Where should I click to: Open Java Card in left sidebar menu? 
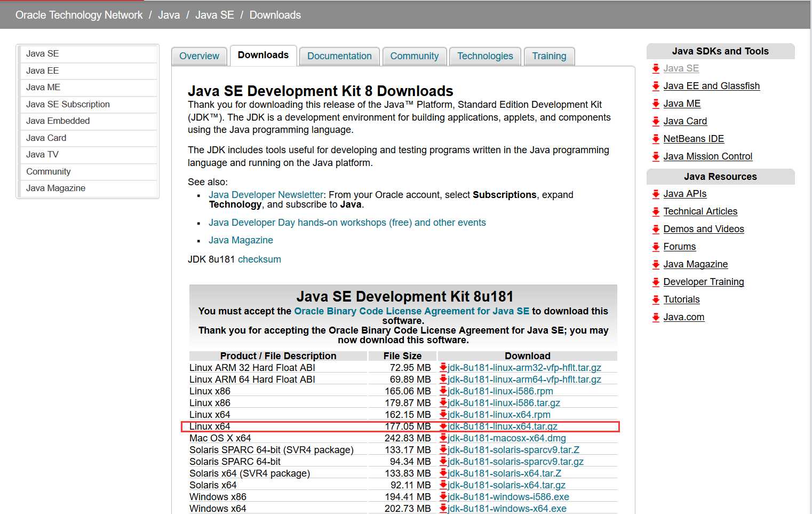pos(89,138)
